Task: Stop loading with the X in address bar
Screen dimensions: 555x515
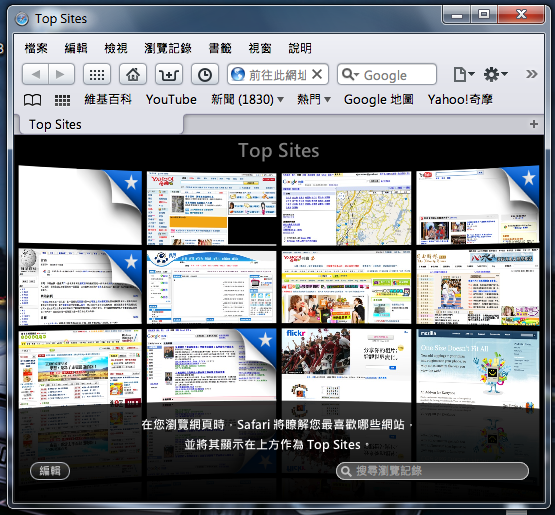Action: (317, 74)
